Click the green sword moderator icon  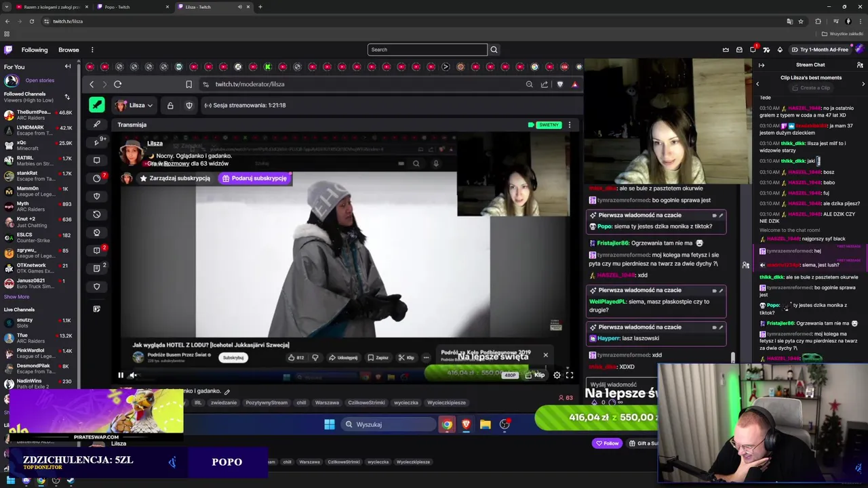pyautogui.click(x=97, y=104)
